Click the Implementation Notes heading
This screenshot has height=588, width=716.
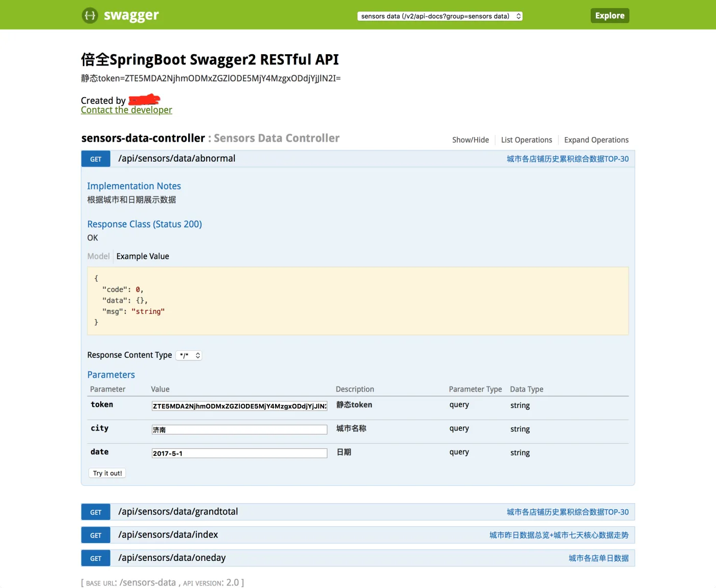pos(134,186)
